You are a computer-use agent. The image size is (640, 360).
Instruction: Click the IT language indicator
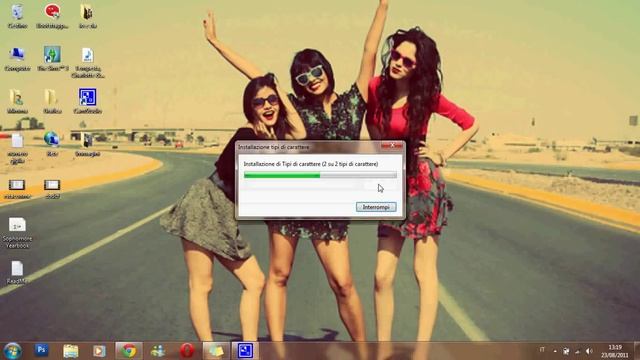coord(542,350)
